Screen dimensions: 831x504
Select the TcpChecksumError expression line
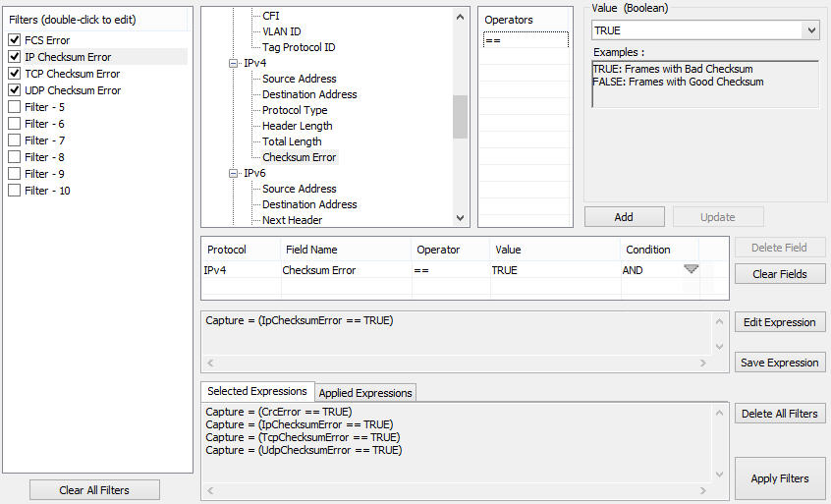pyautogui.click(x=303, y=437)
